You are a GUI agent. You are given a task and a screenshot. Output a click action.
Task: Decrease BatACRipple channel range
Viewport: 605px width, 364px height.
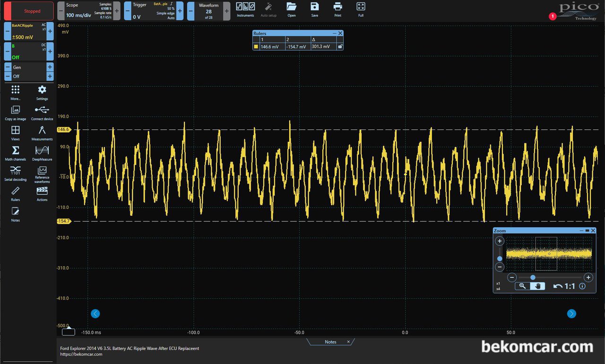point(8,31)
